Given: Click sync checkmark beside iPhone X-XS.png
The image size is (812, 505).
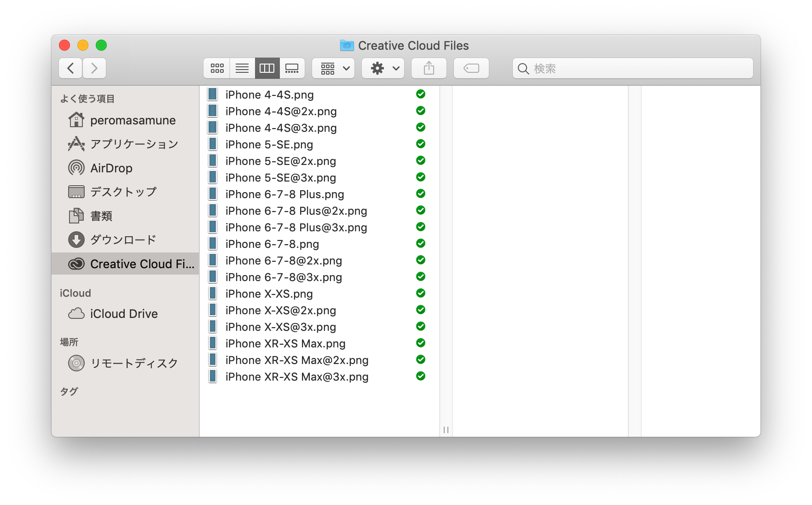Looking at the screenshot, I should [x=421, y=293].
